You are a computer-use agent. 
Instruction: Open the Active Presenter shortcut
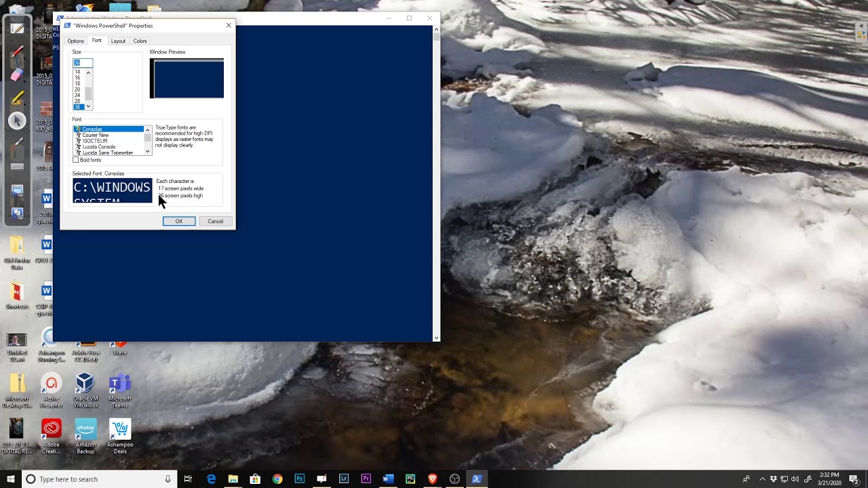(51, 390)
